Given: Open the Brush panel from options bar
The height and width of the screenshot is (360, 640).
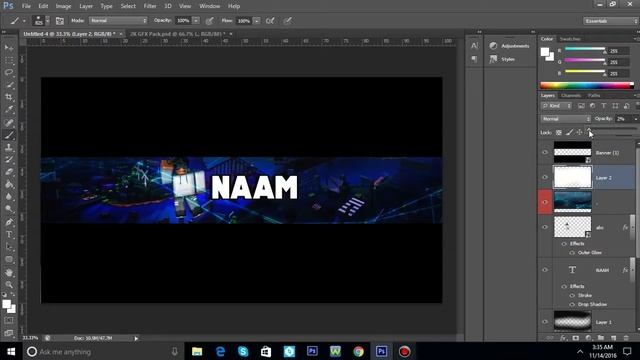Looking at the screenshot, I should (x=60, y=21).
